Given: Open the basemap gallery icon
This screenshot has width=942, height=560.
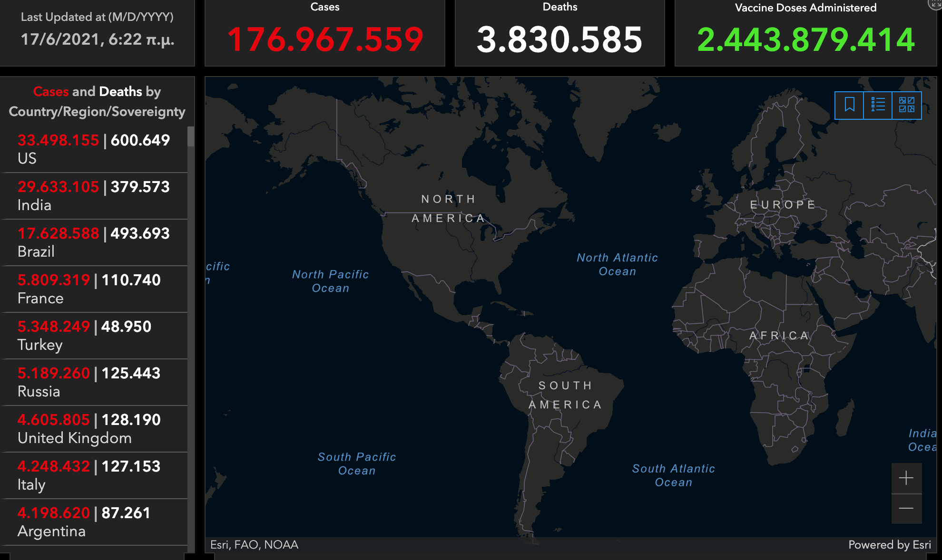Looking at the screenshot, I should [x=906, y=105].
